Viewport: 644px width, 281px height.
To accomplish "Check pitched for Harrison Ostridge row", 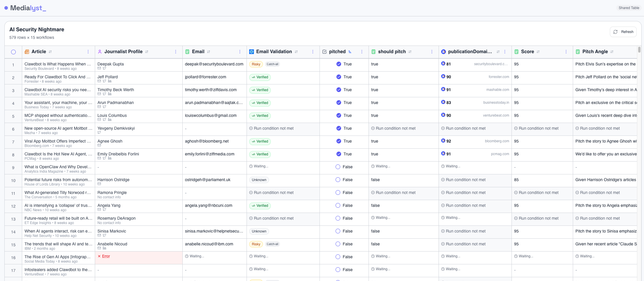I will coord(338,180).
